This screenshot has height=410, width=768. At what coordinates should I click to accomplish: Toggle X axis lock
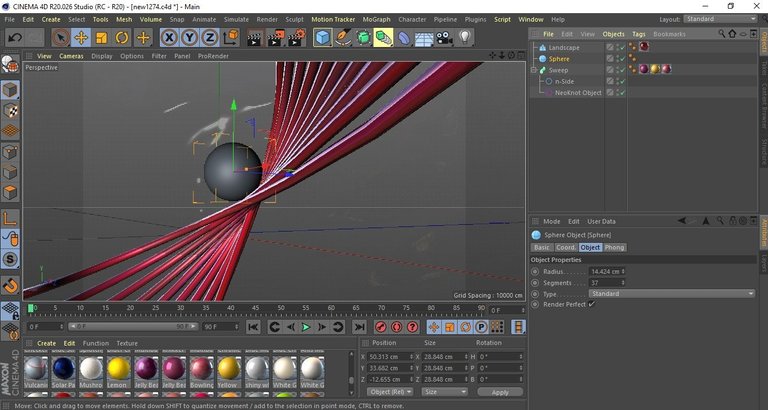click(x=169, y=38)
